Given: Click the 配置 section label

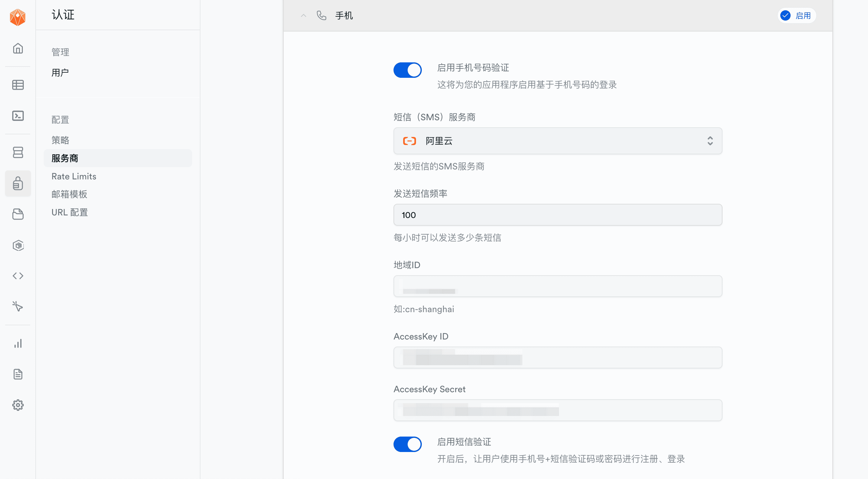Looking at the screenshot, I should point(60,120).
